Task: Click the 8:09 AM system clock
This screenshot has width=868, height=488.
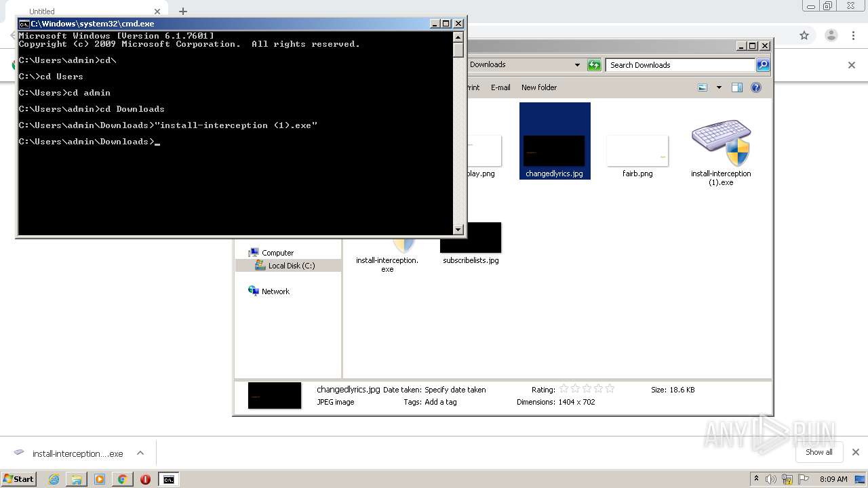Action: (833, 479)
